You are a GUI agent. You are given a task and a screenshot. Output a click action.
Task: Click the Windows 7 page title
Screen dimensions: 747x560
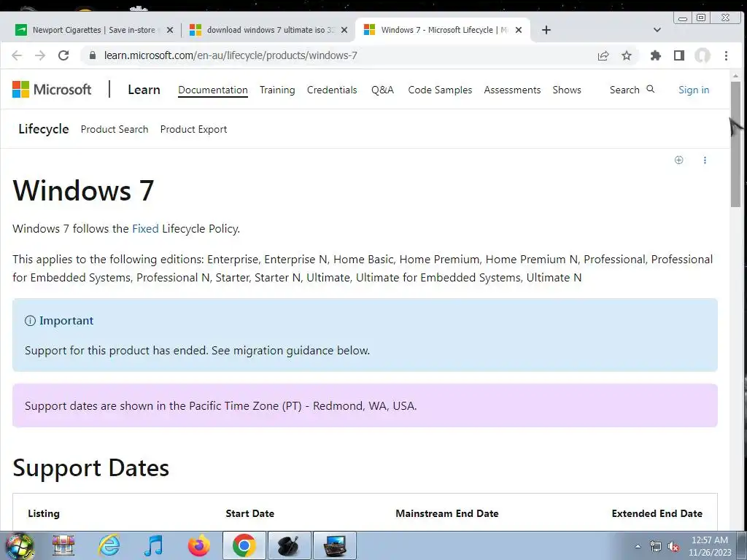[x=83, y=191]
